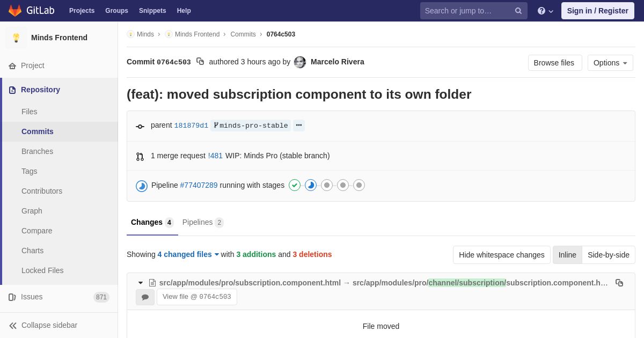Open pipeline #77407289
This screenshot has height=338, width=644.
coord(199,185)
